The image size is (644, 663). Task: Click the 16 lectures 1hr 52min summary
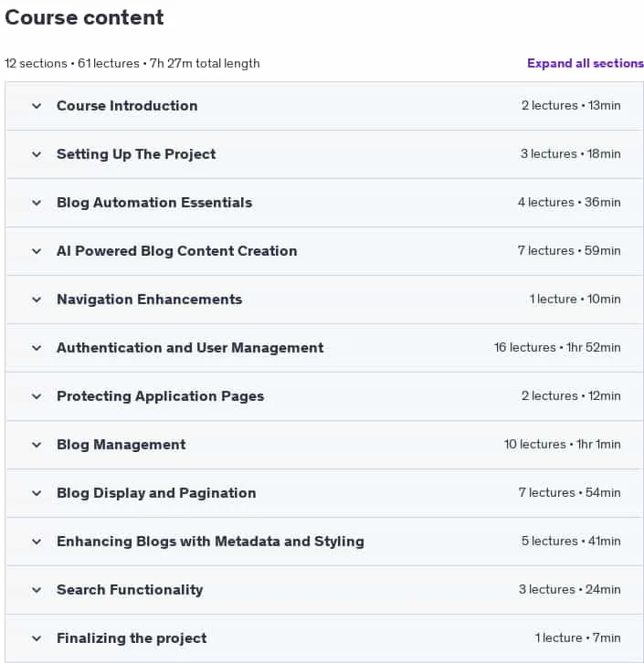coord(557,348)
